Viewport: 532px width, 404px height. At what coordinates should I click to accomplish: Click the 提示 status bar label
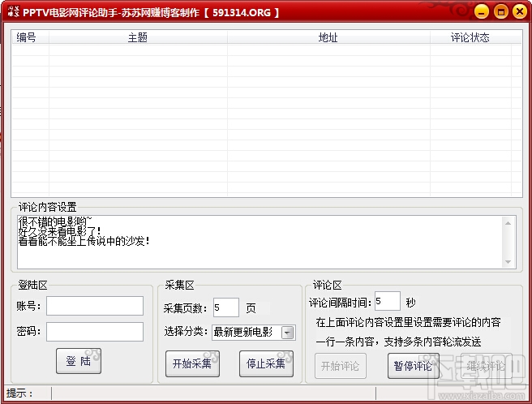(19, 393)
